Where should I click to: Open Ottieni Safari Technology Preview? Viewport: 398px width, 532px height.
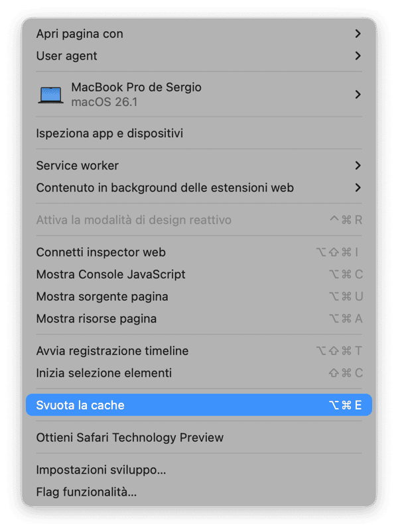(x=129, y=437)
